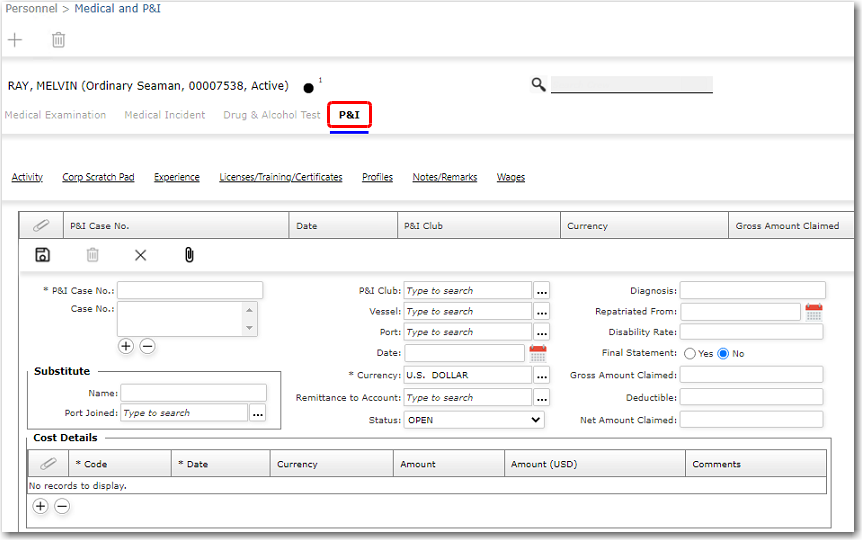Open the Corp Scratch Pad link

pyautogui.click(x=98, y=177)
